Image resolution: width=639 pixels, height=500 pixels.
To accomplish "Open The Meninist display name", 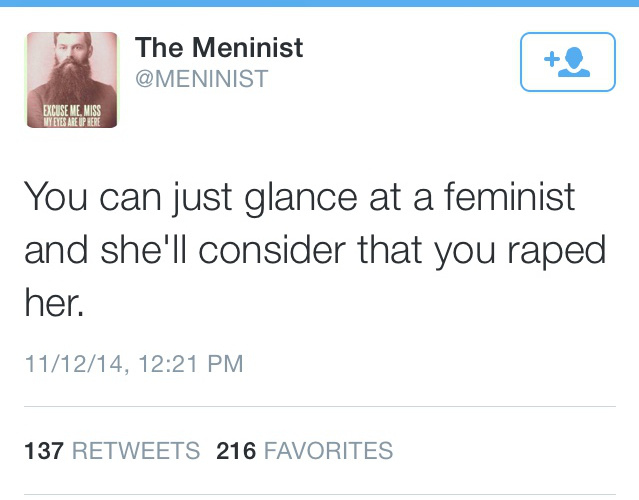I will pyautogui.click(x=218, y=47).
